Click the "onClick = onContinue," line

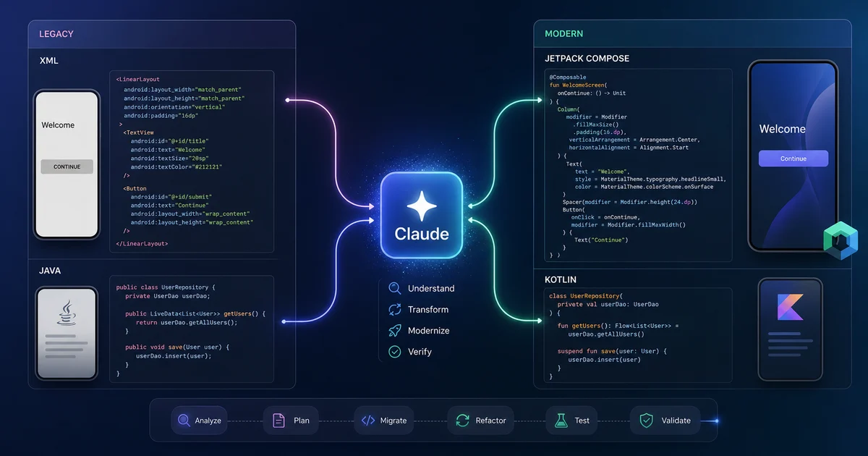605,217
